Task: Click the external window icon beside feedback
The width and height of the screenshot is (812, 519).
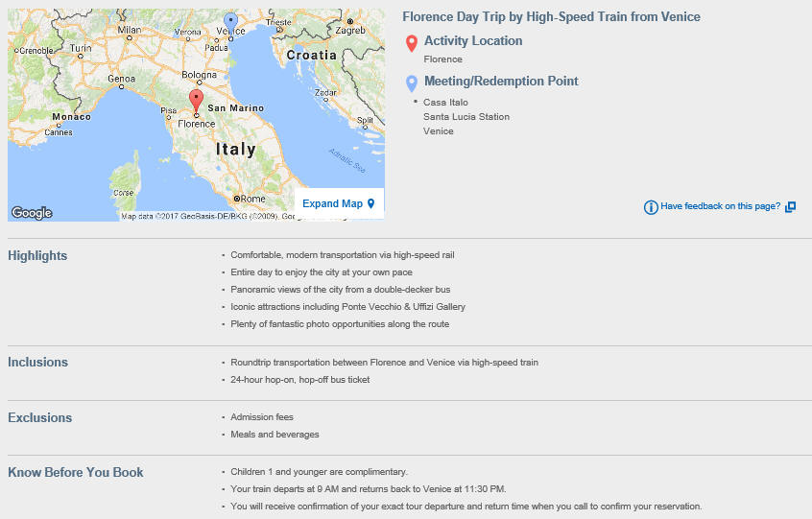Action: click(790, 207)
